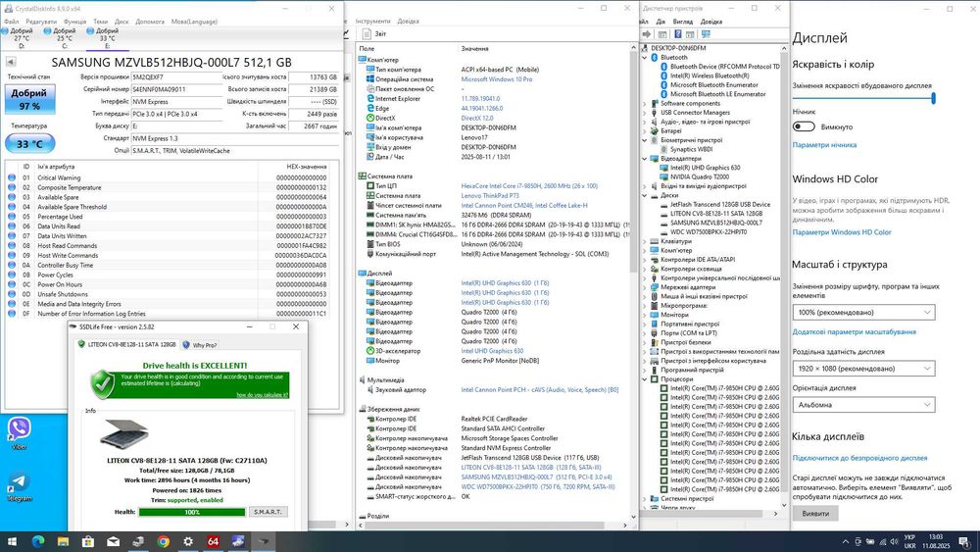Collapse the Відеоадаптери node
980x552 pixels.
645,158
